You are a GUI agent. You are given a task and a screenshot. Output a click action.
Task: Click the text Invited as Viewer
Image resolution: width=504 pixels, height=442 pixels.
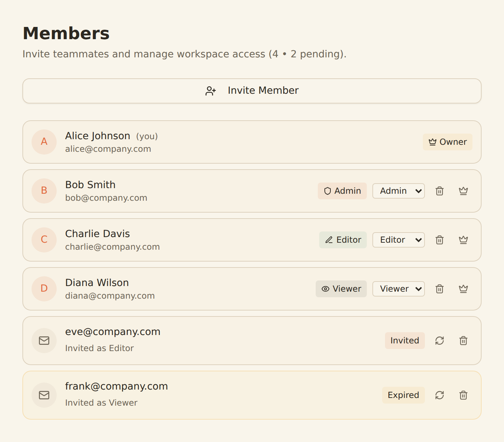101,403
